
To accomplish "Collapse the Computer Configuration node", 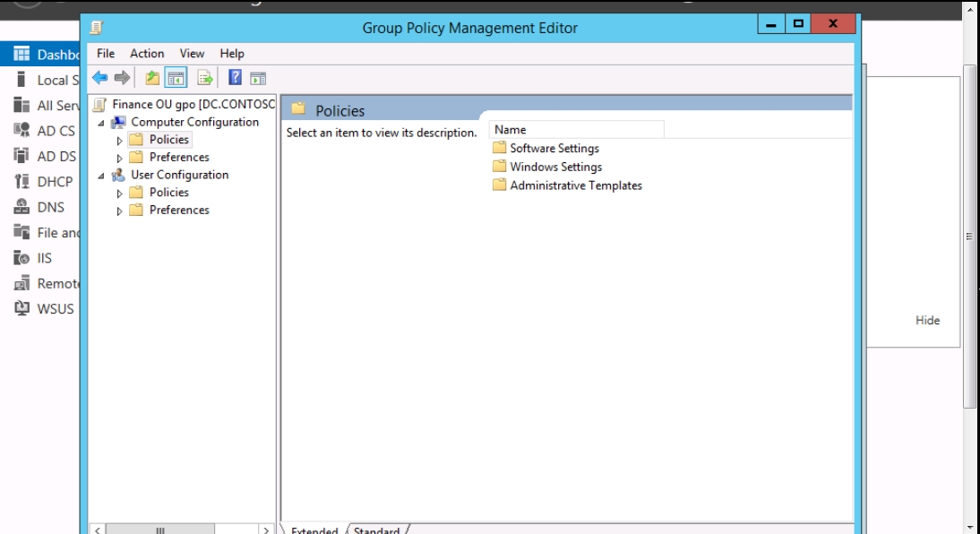I will tap(101, 123).
